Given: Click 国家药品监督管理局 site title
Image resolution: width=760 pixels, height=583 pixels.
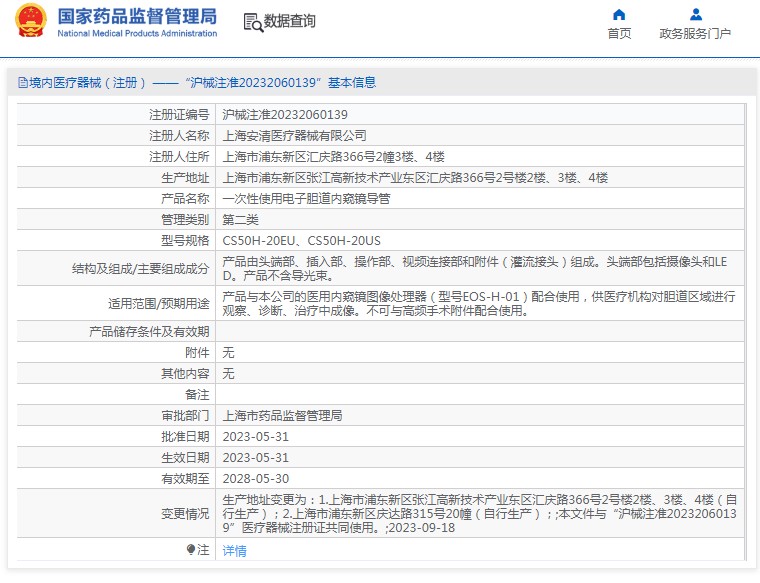Looking at the screenshot, I should tap(137, 16).
